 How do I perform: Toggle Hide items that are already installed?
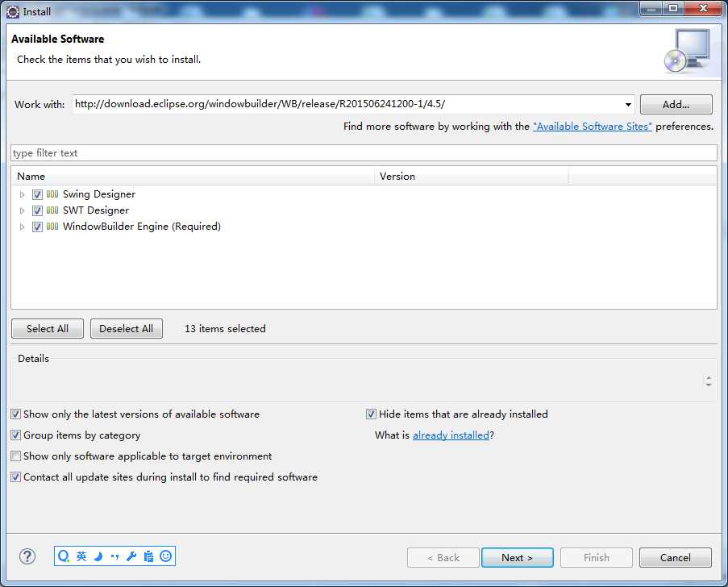point(371,414)
